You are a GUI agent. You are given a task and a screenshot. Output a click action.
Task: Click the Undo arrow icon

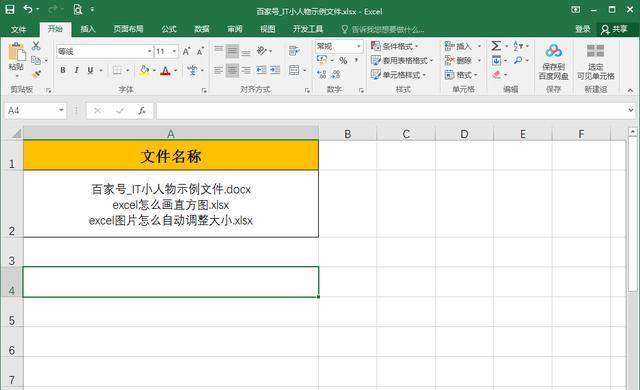coord(28,9)
